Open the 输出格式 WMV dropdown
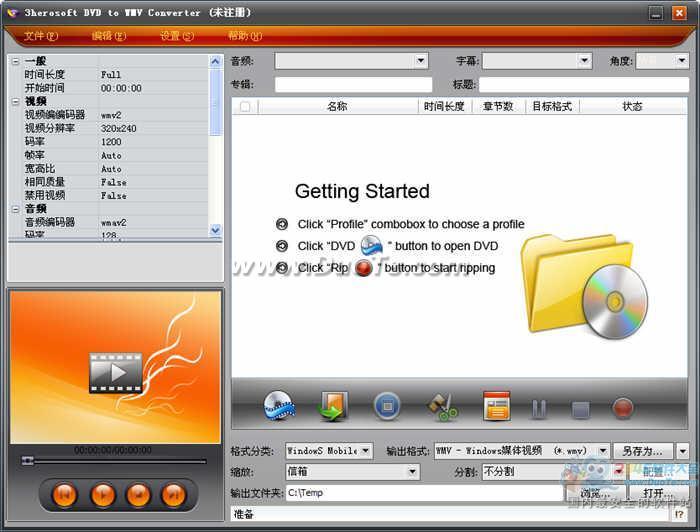The height and width of the screenshot is (532, 700). (603, 451)
